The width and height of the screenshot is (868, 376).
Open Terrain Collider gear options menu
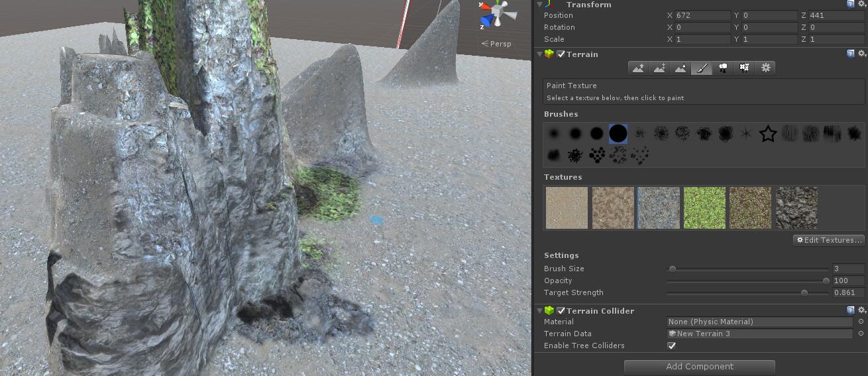click(861, 310)
